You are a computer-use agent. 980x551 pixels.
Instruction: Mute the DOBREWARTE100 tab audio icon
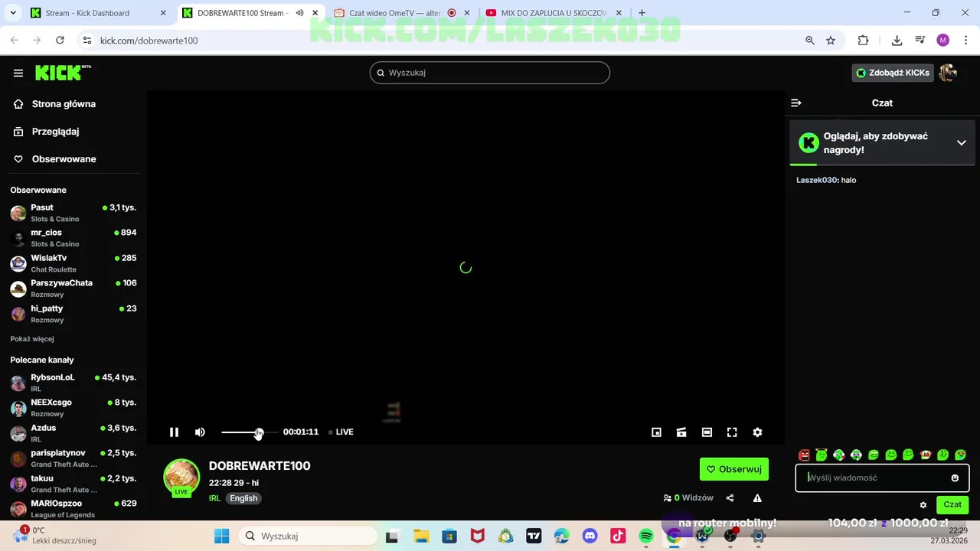[x=299, y=13]
